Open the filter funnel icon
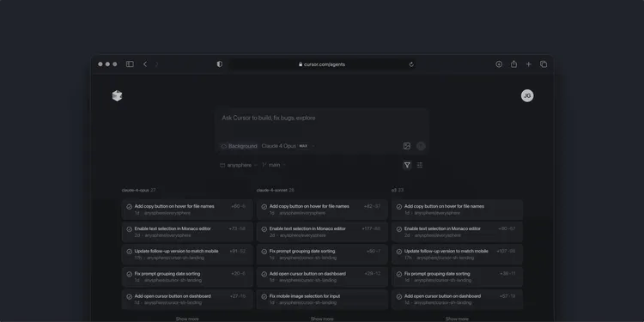 point(407,165)
